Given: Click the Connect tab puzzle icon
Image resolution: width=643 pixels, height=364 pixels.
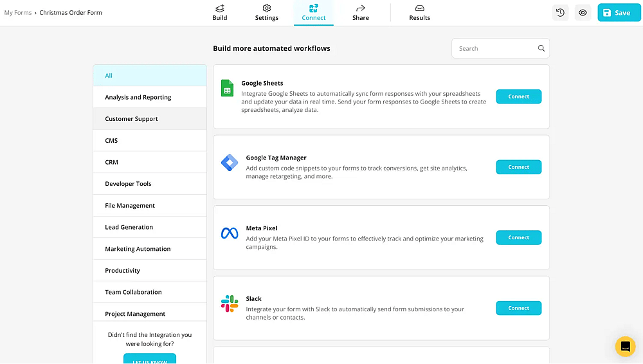Looking at the screenshot, I should [314, 8].
